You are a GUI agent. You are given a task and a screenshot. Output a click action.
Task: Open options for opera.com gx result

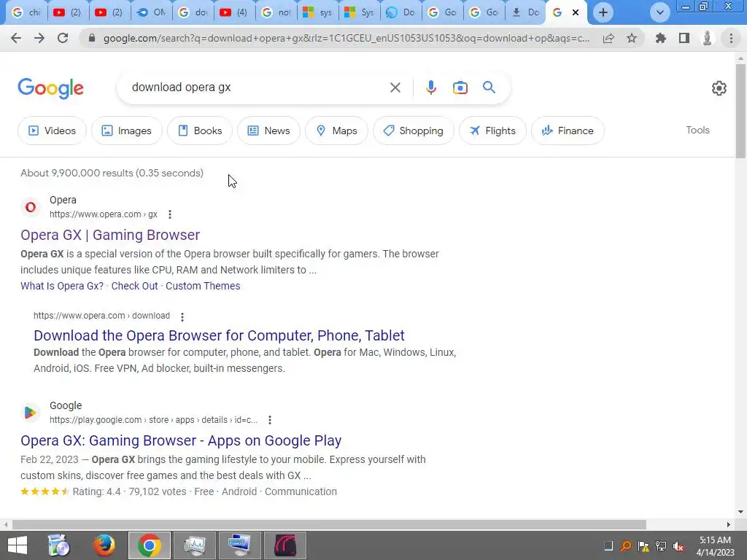click(169, 214)
